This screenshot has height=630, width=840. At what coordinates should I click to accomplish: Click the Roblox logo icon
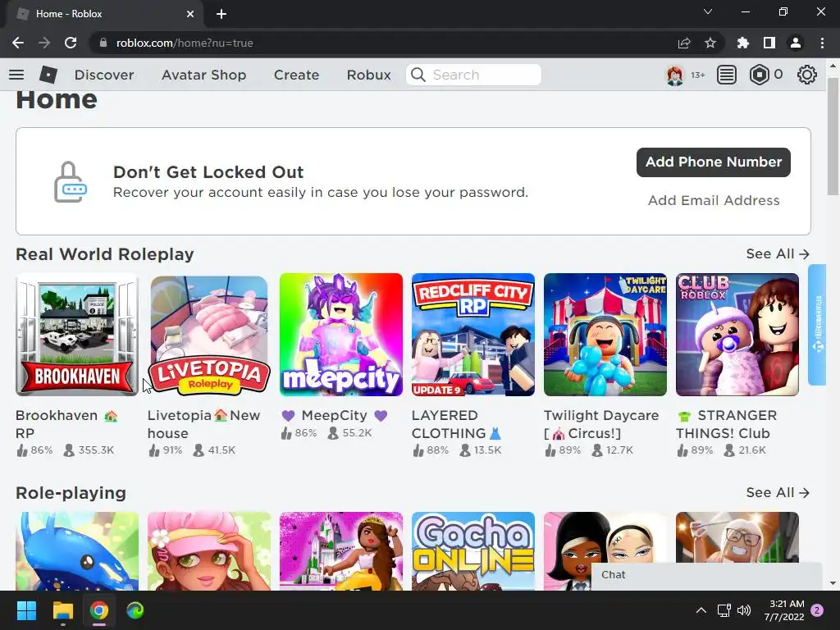[x=48, y=75]
